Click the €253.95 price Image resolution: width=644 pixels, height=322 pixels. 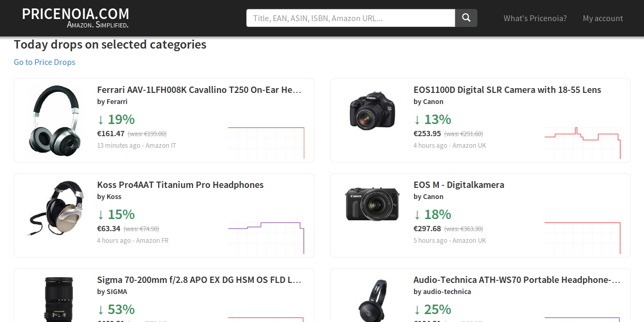point(427,134)
